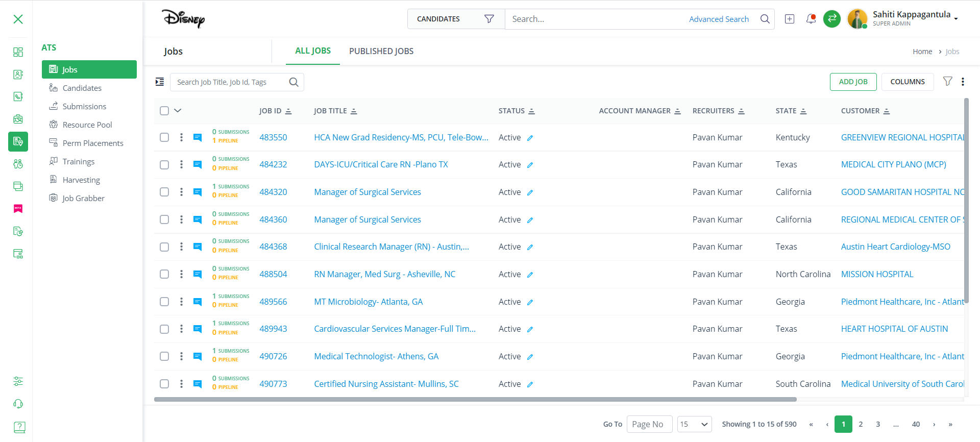Open Candidates in ATS menu

[82, 88]
